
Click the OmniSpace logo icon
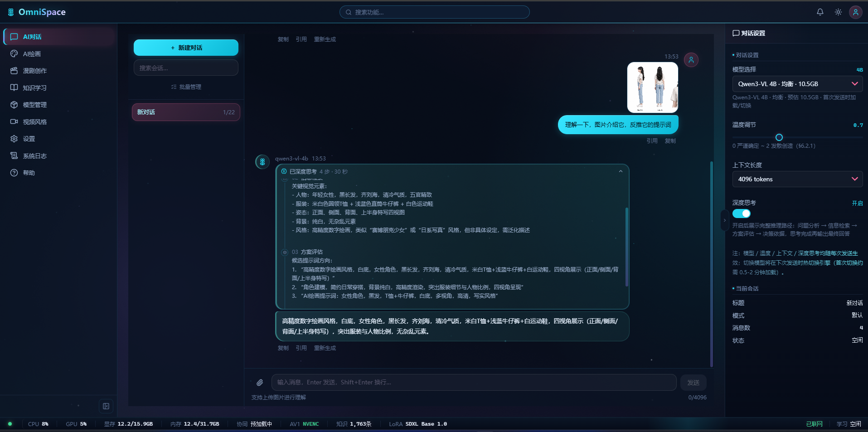11,12
